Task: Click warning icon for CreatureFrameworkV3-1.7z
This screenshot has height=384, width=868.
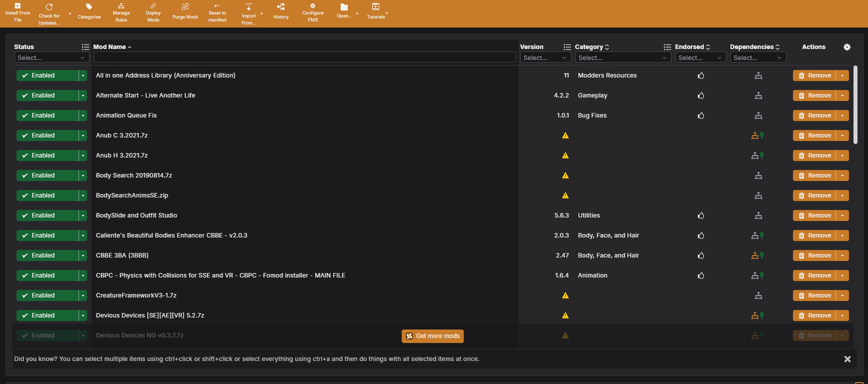Action: coord(565,295)
